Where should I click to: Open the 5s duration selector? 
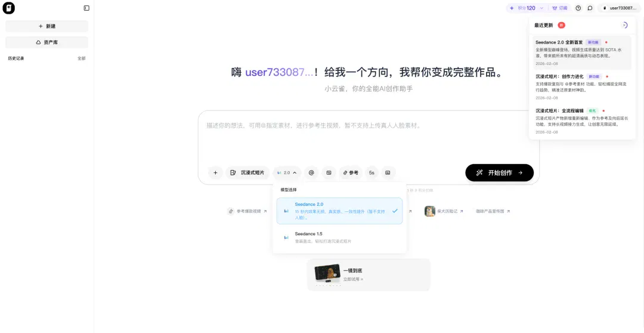click(x=371, y=172)
